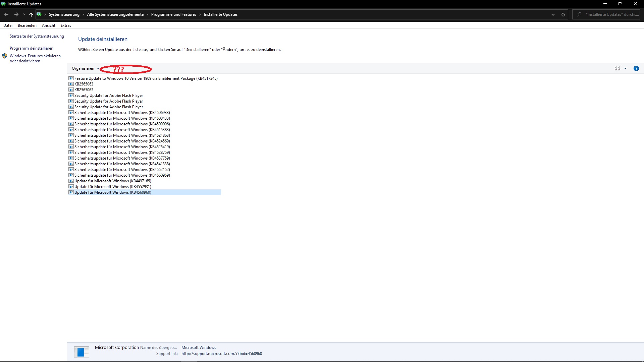The image size is (644, 362).
Task: Expand the view options dropdown arrow
Action: coord(625,68)
